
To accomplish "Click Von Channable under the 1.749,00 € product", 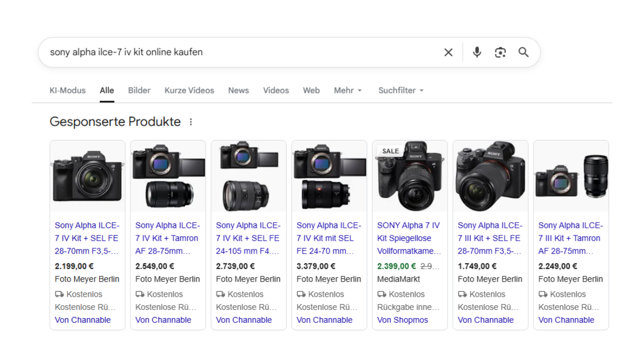I will coord(486,320).
